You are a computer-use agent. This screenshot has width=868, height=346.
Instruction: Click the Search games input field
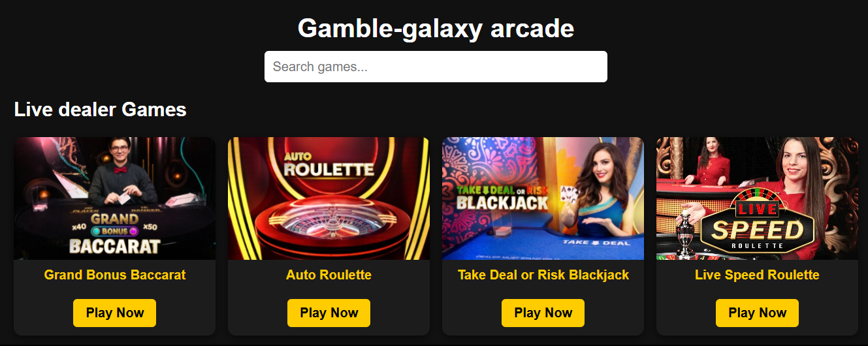click(x=436, y=67)
